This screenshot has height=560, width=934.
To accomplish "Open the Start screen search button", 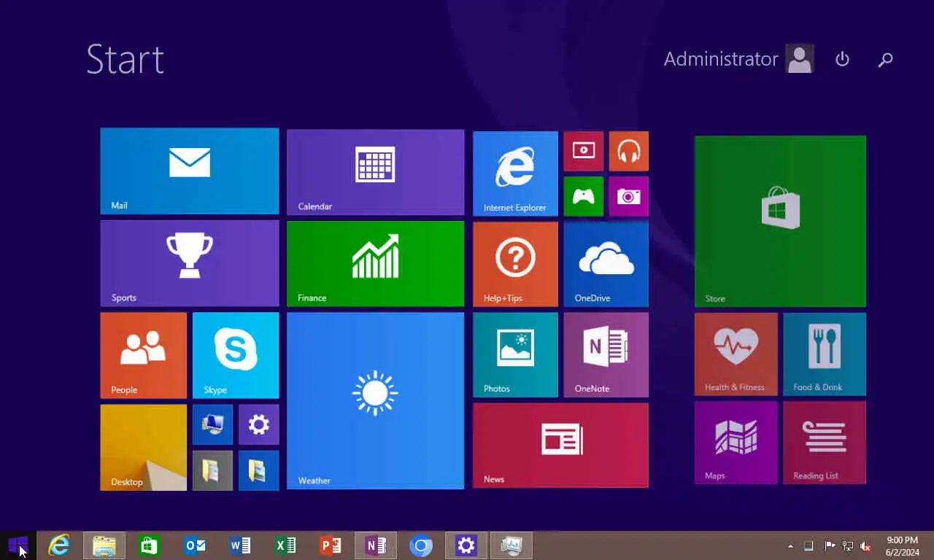I will tap(886, 60).
